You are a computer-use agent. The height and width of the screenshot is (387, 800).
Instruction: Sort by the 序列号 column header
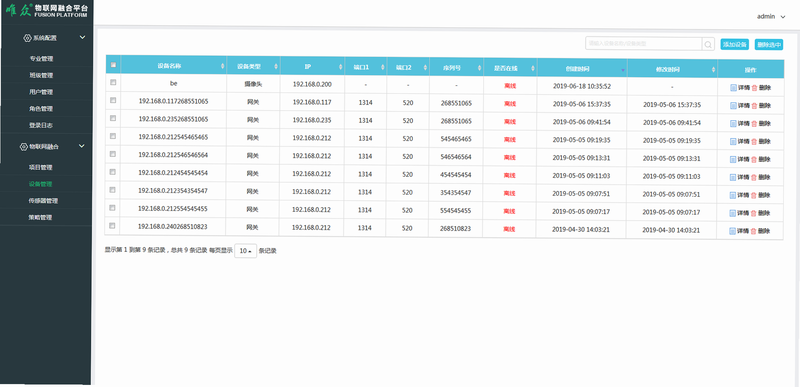(x=457, y=67)
